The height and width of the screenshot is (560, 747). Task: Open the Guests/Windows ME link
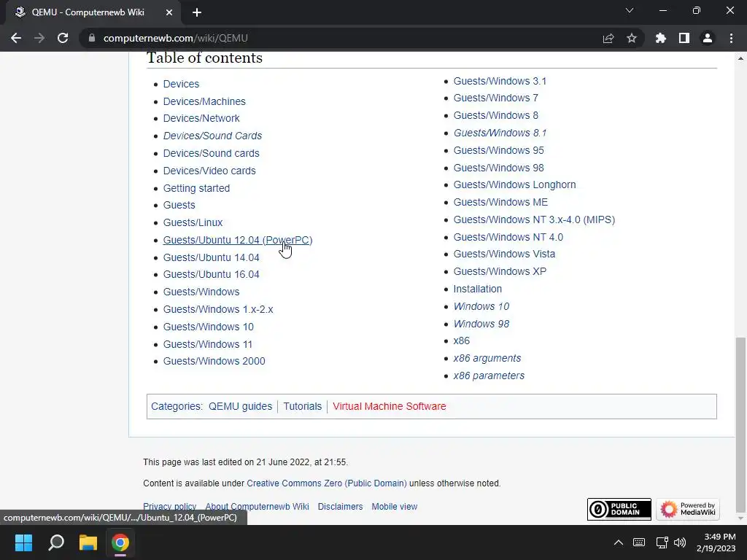coord(500,203)
